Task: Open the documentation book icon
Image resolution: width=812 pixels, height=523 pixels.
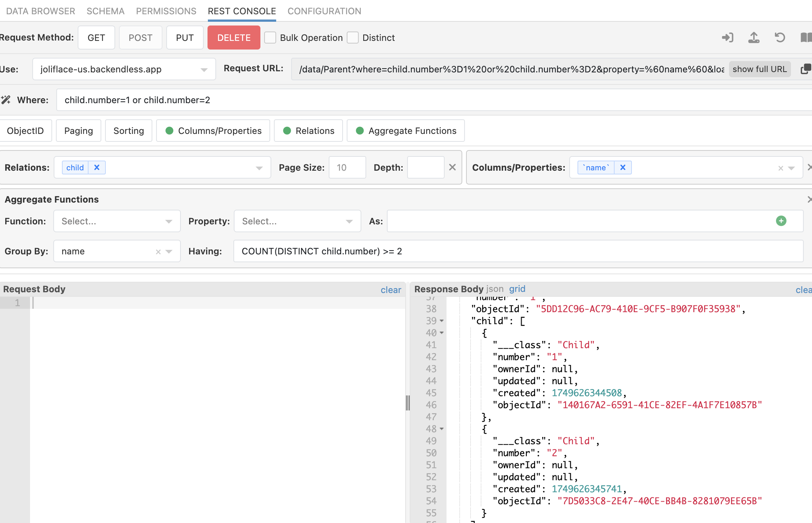Action: 806,38
